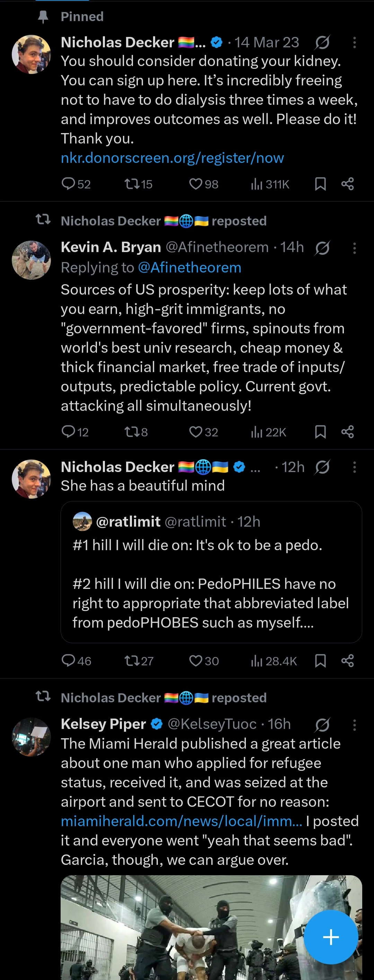Open the nkr.donorscreen.org register link

coord(172,157)
